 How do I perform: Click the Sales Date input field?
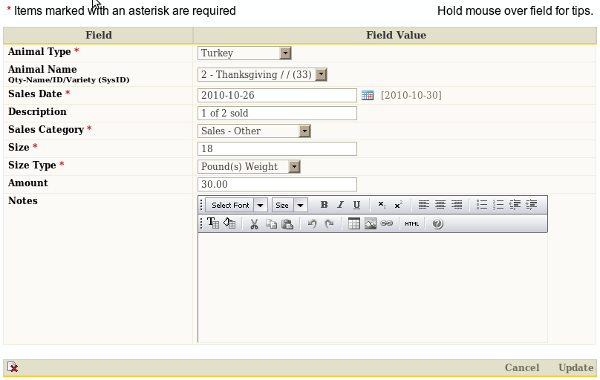click(277, 95)
